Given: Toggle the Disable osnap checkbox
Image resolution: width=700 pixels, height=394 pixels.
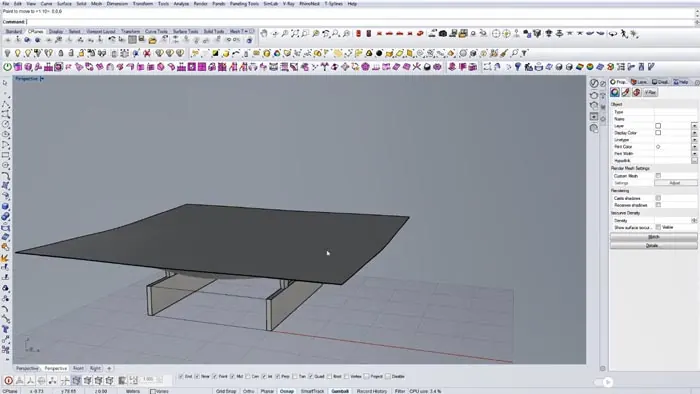Looking at the screenshot, I should tap(388, 377).
